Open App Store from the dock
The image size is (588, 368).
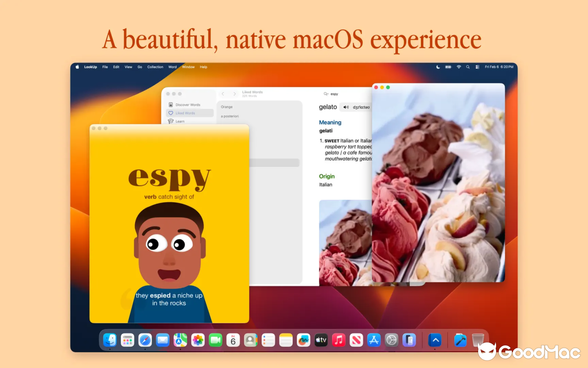point(374,340)
